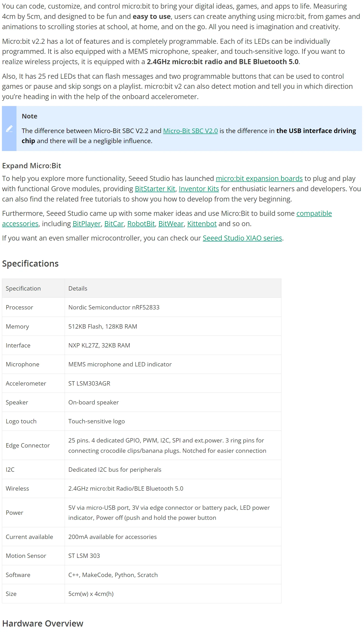
Task: Open the Kittenbot link
Action: coord(202,224)
